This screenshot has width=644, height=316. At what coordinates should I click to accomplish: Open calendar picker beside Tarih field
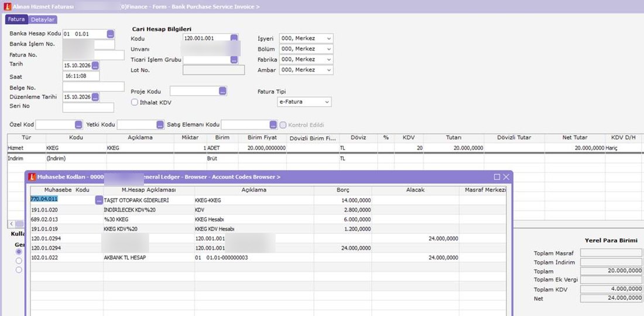tap(95, 66)
